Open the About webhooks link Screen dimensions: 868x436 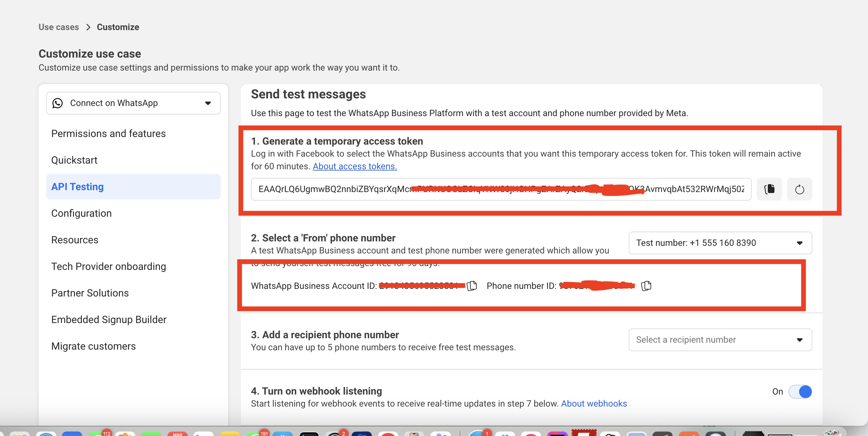click(x=594, y=404)
